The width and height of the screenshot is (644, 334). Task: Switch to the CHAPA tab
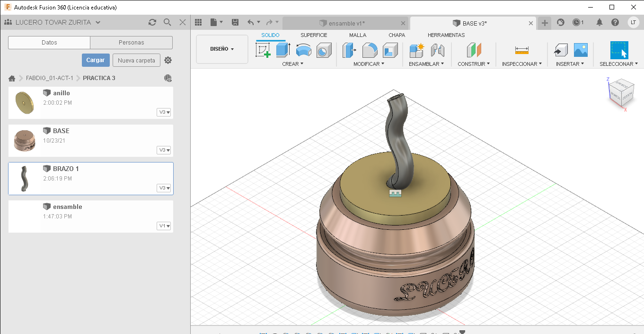pyautogui.click(x=397, y=35)
